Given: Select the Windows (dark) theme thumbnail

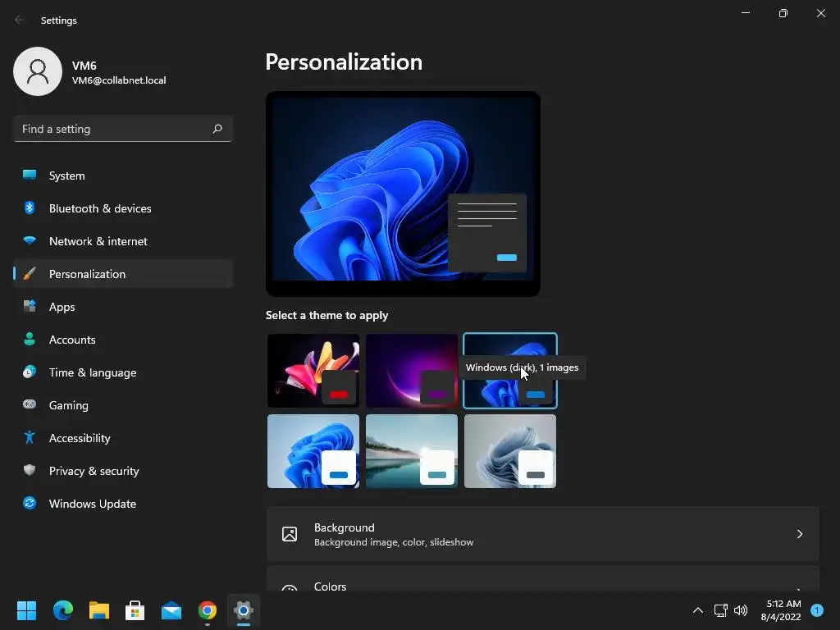Looking at the screenshot, I should [510, 371].
